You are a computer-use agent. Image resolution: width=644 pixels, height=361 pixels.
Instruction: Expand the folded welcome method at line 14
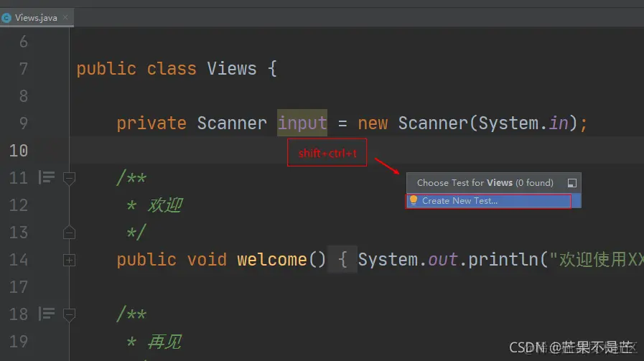[x=69, y=260]
